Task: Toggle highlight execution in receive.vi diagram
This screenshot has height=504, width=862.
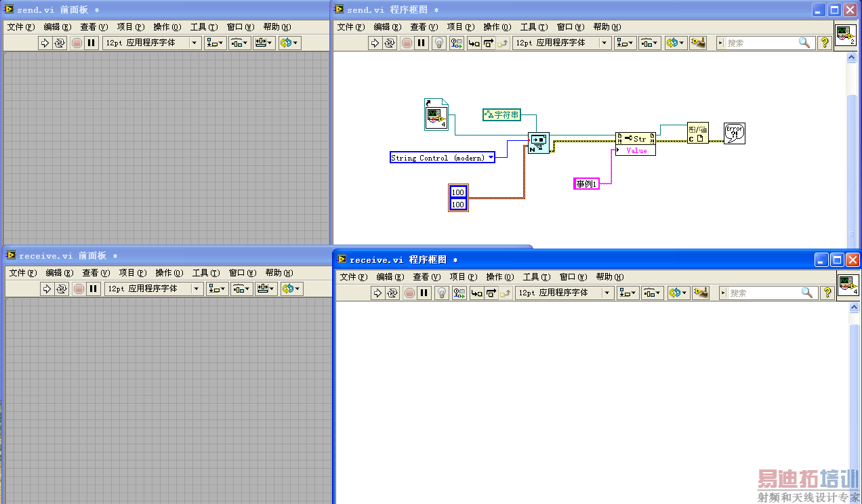Action: coord(442,293)
